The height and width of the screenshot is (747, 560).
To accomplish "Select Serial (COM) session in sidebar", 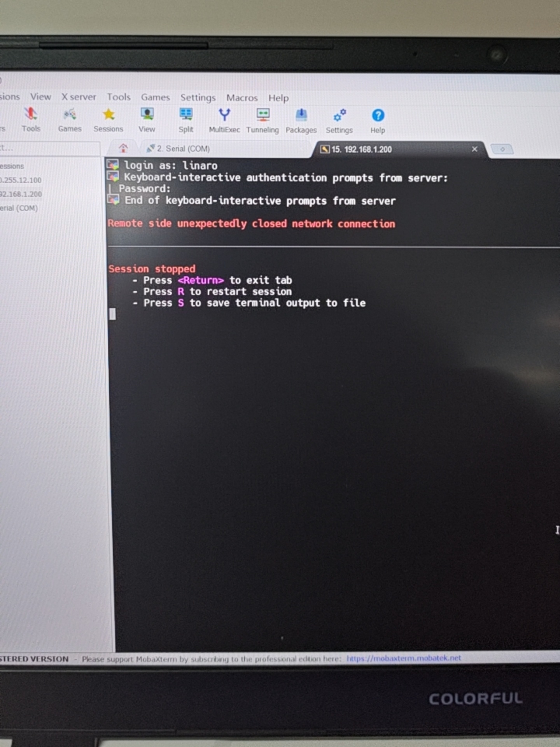I will point(19,208).
